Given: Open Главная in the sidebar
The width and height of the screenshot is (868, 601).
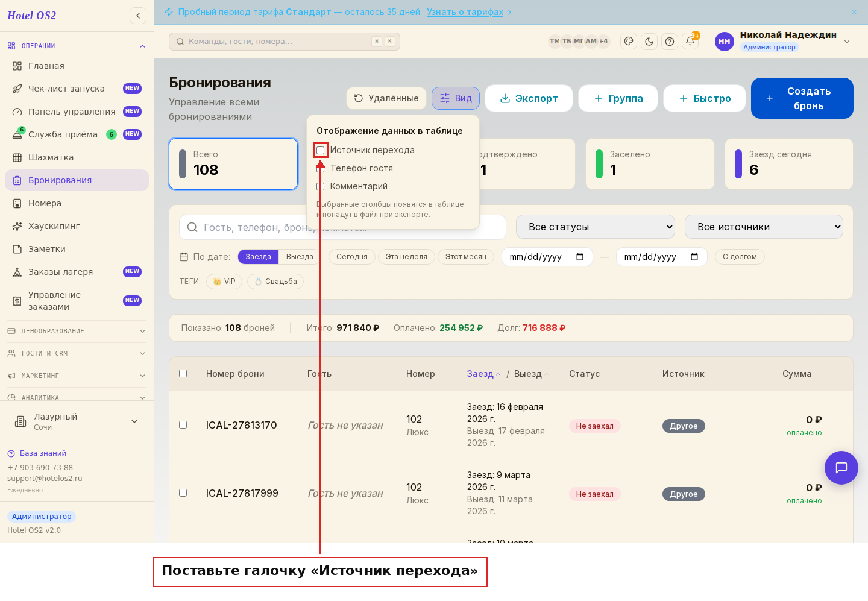Looking at the screenshot, I should (x=77, y=66).
